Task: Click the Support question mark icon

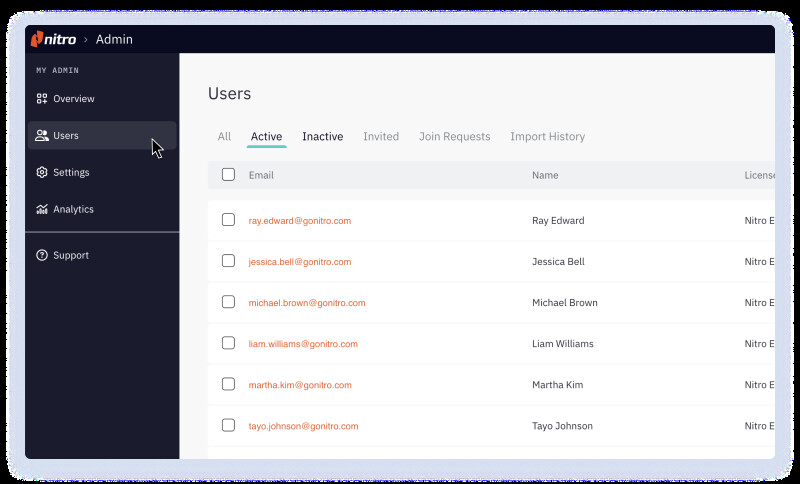Action: [42, 256]
